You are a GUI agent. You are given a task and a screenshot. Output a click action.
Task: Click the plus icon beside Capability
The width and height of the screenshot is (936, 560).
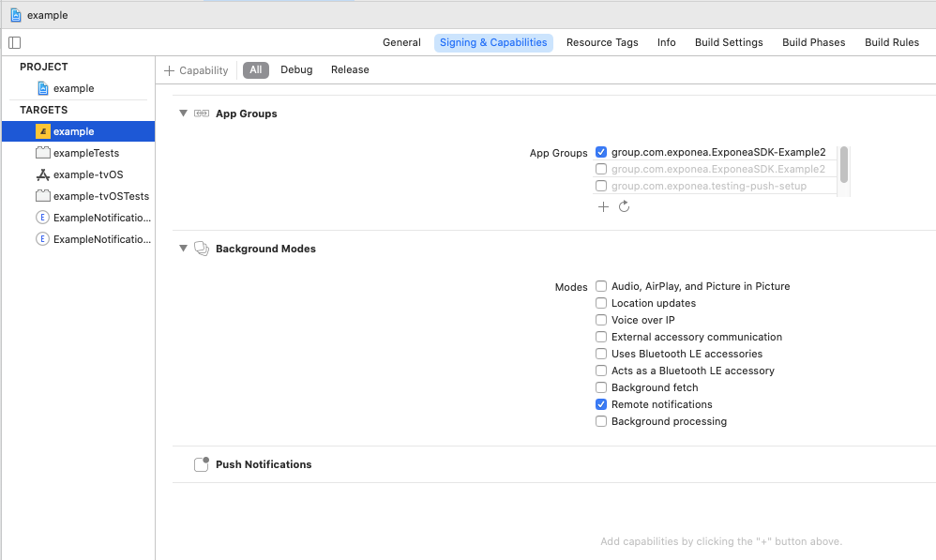click(170, 70)
